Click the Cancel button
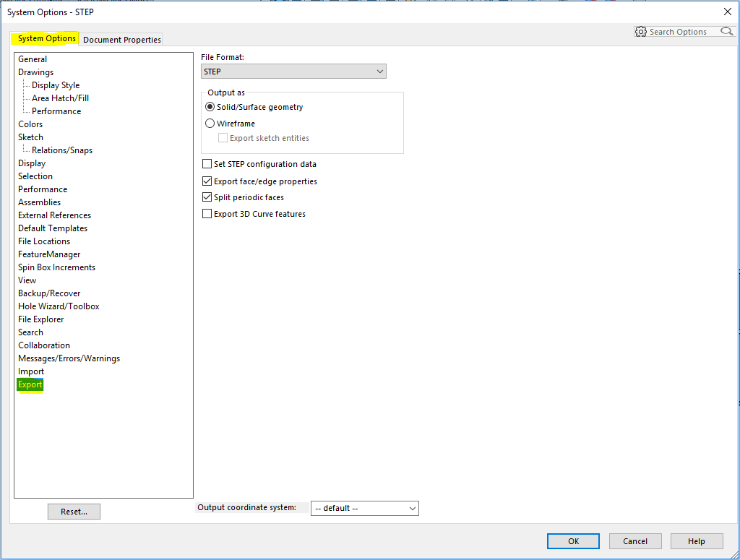Image resolution: width=740 pixels, height=560 pixels. pyautogui.click(x=635, y=541)
